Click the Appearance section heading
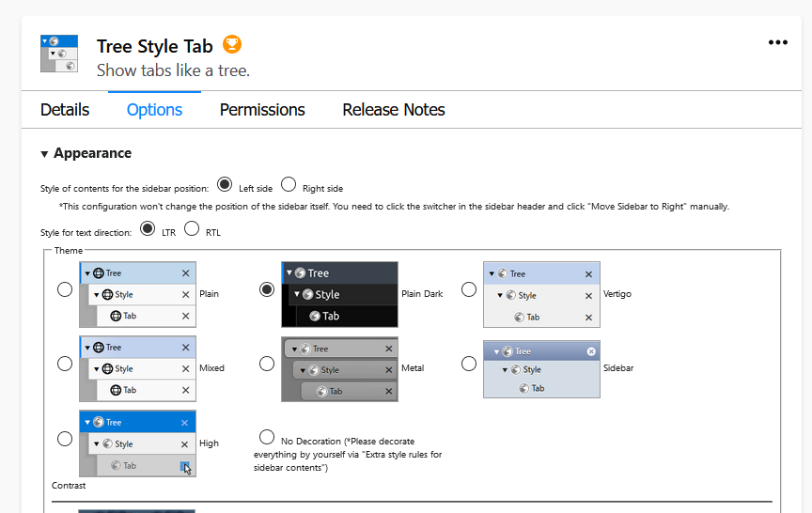 pyautogui.click(x=93, y=153)
